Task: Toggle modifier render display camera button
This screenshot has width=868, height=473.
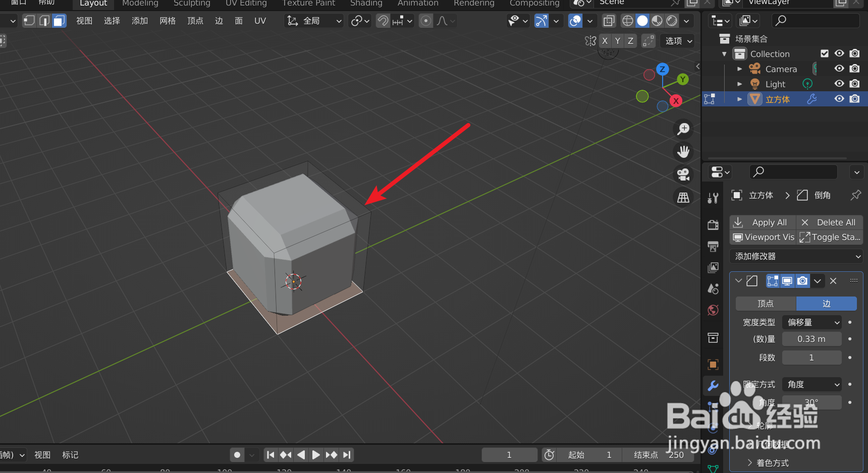Action: [x=802, y=281]
